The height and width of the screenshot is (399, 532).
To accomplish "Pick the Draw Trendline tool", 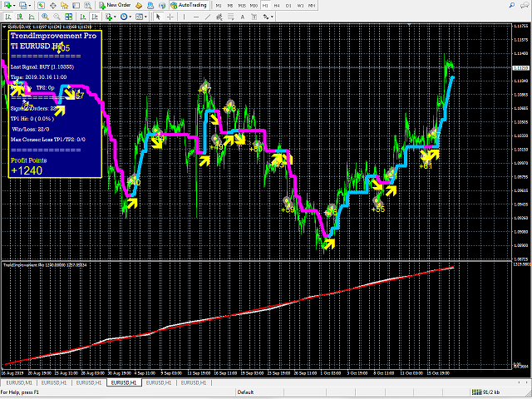I will (x=208, y=17).
